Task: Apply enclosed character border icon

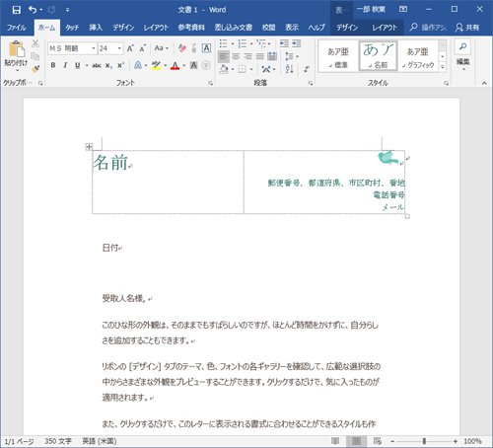Action: click(206, 48)
